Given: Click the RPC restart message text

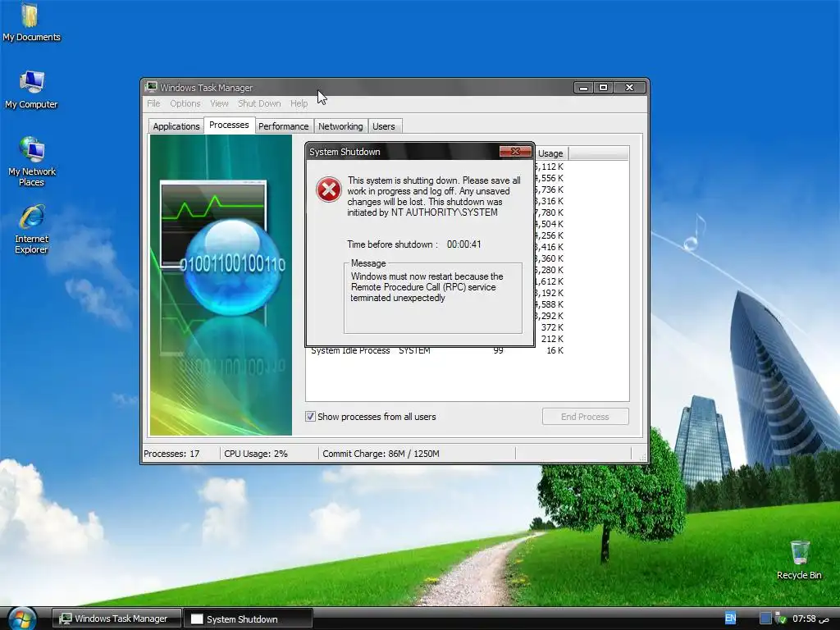Looking at the screenshot, I should pyautogui.click(x=427, y=287).
